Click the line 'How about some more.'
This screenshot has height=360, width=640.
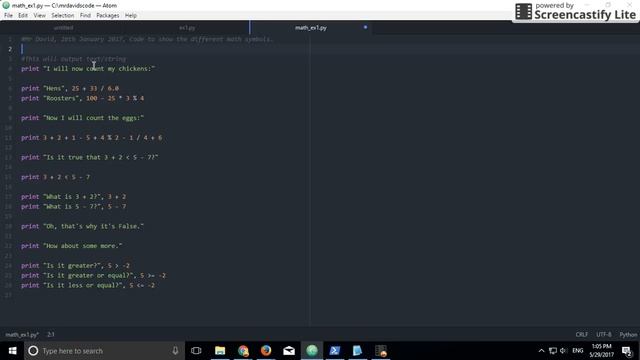[x=71, y=246]
